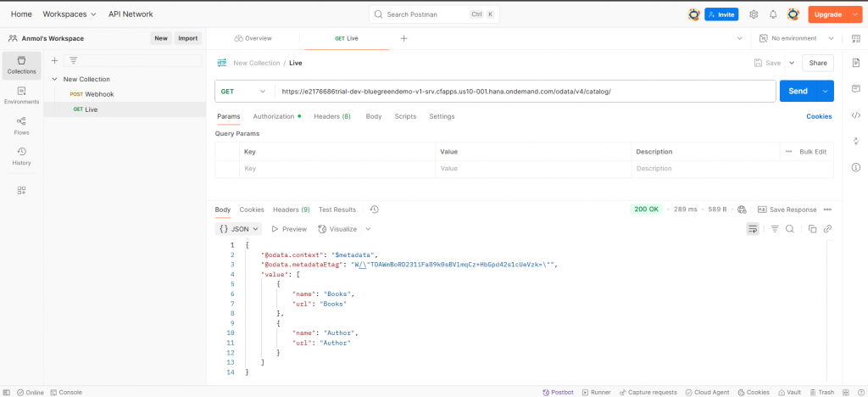Toggle the sidebar from the status bar icon
The image size is (868, 397).
click(5, 392)
